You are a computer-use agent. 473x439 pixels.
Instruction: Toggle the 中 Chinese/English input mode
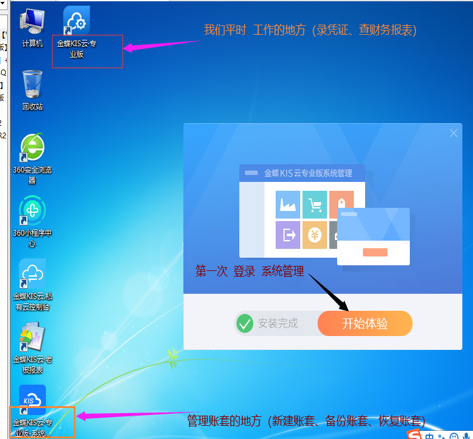(x=429, y=436)
